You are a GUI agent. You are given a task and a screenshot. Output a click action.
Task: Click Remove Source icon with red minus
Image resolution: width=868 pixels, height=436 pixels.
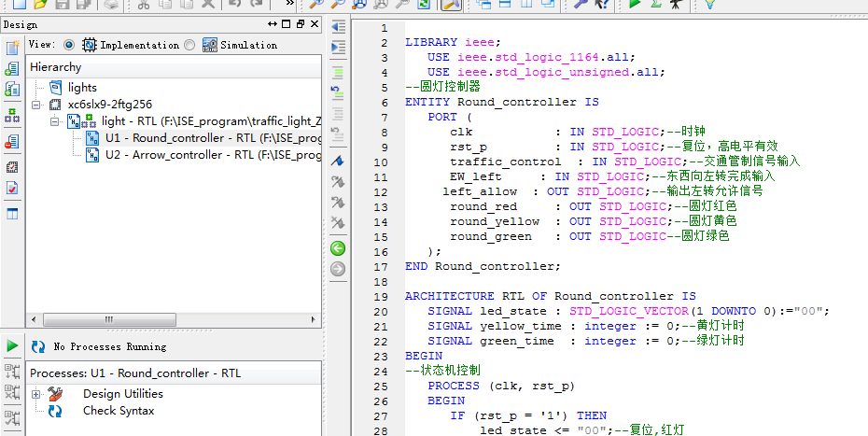coord(12,141)
